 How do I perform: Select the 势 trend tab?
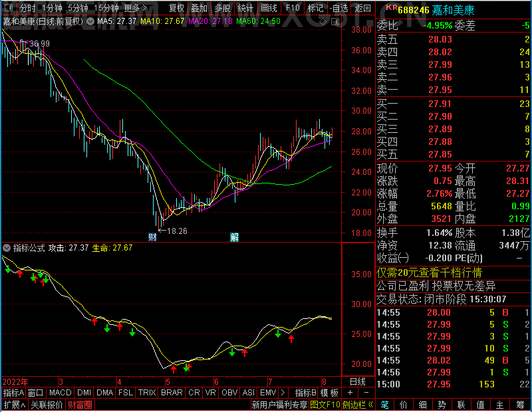(x=442, y=405)
